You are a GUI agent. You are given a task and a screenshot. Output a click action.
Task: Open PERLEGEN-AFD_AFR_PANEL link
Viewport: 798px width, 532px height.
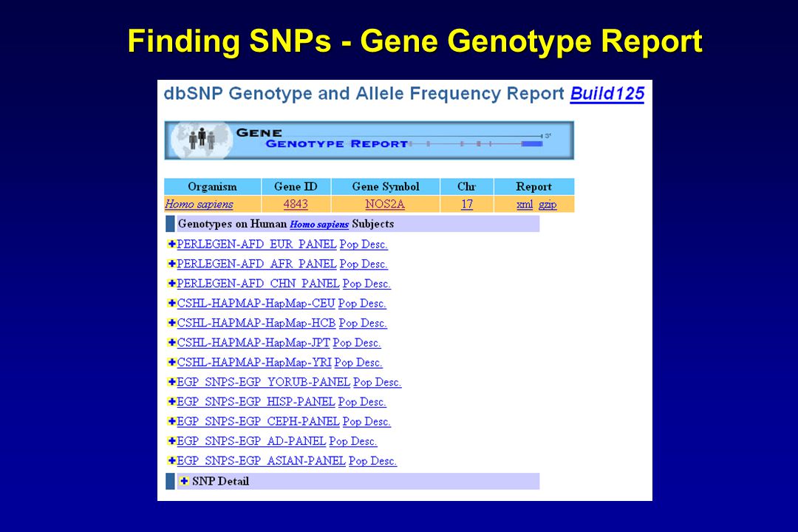256,265
